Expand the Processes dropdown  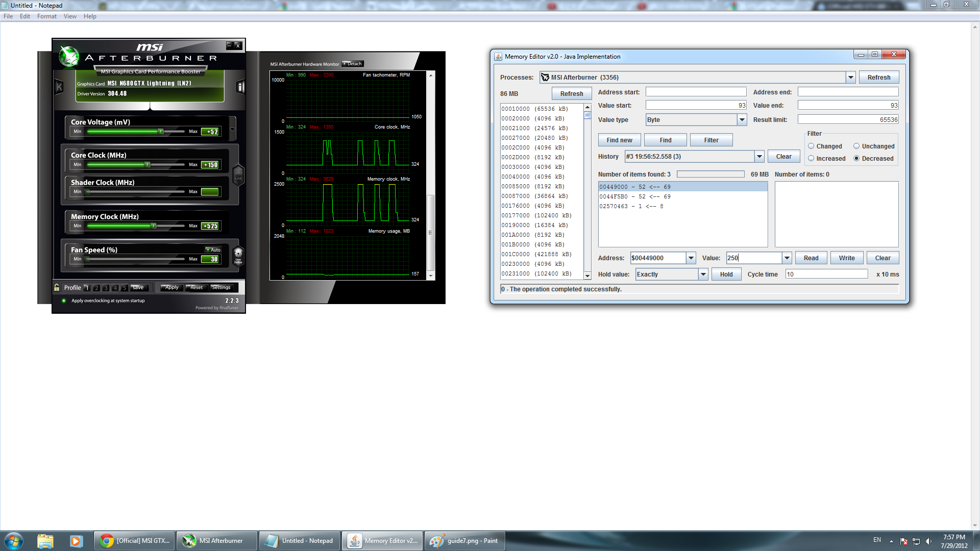850,78
